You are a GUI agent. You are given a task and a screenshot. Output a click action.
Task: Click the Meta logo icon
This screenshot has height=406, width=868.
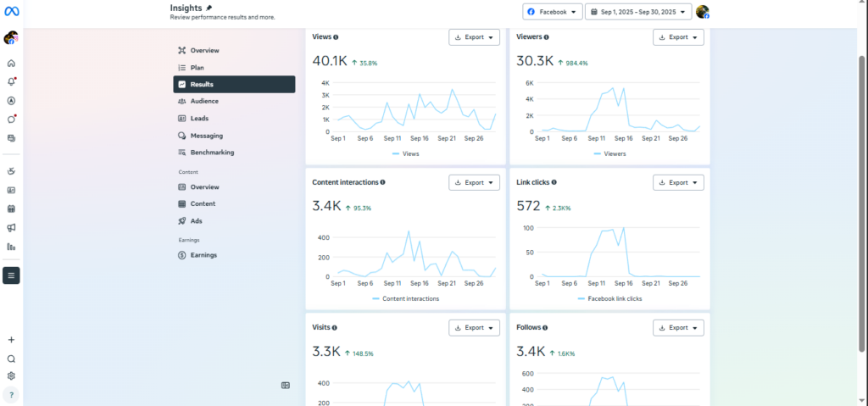tap(11, 11)
